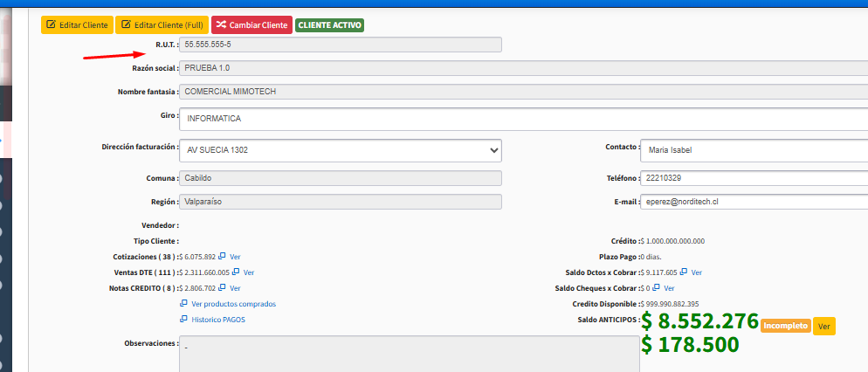This screenshot has height=372, width=868.
Task: Click the yellow Ver button for Saldo ANTICIPOS
Action: (823, 326)
